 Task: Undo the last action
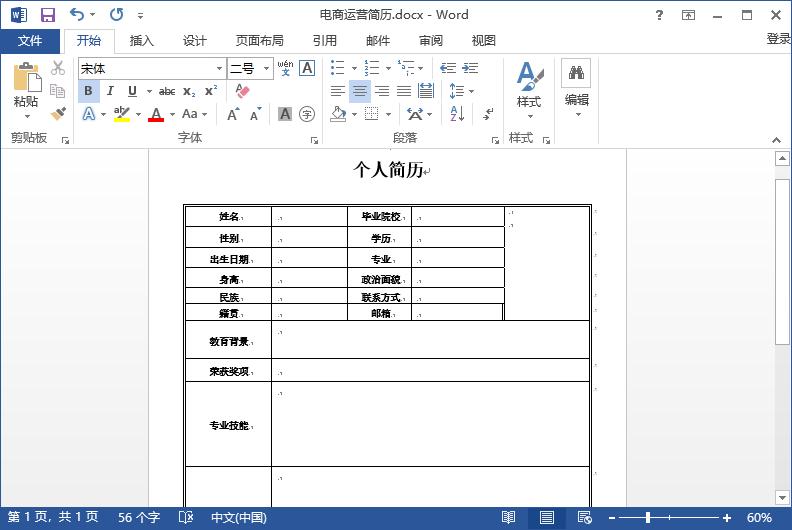click(77, 14)
